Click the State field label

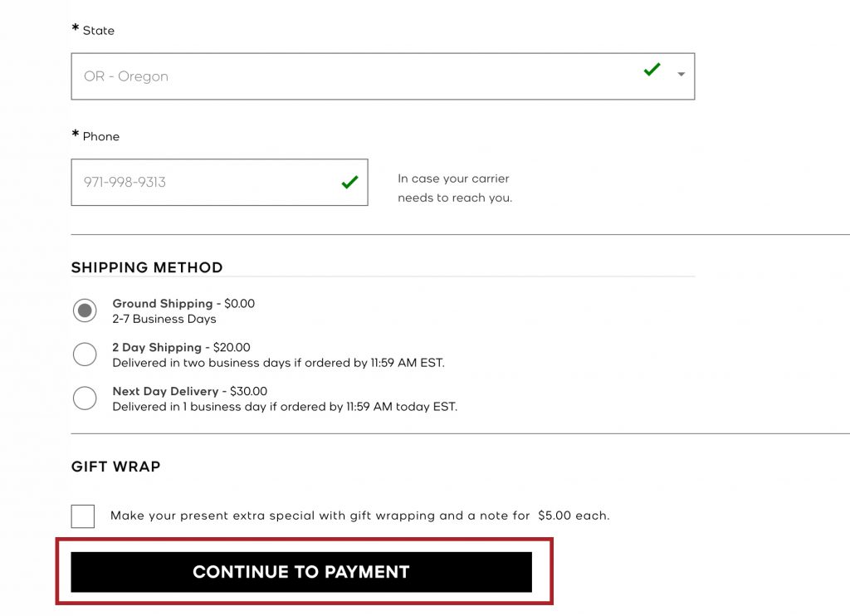[98, 31]
